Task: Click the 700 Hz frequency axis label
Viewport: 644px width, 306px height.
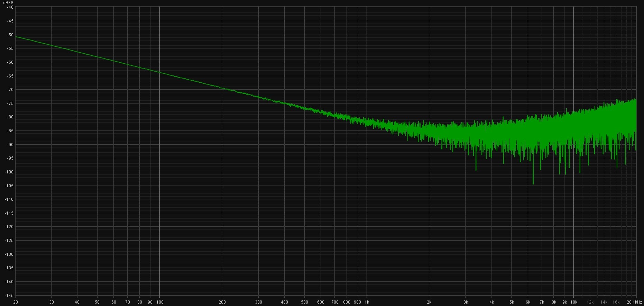Action: coord(335,302)
